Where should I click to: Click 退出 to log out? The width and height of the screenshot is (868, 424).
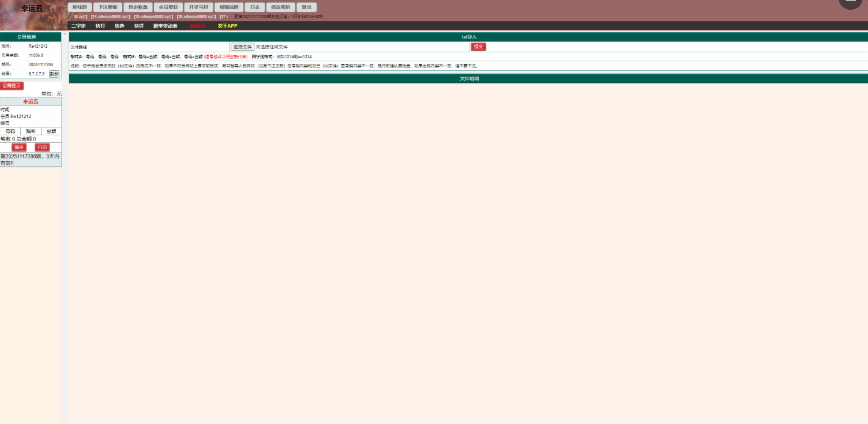(306, 7)
